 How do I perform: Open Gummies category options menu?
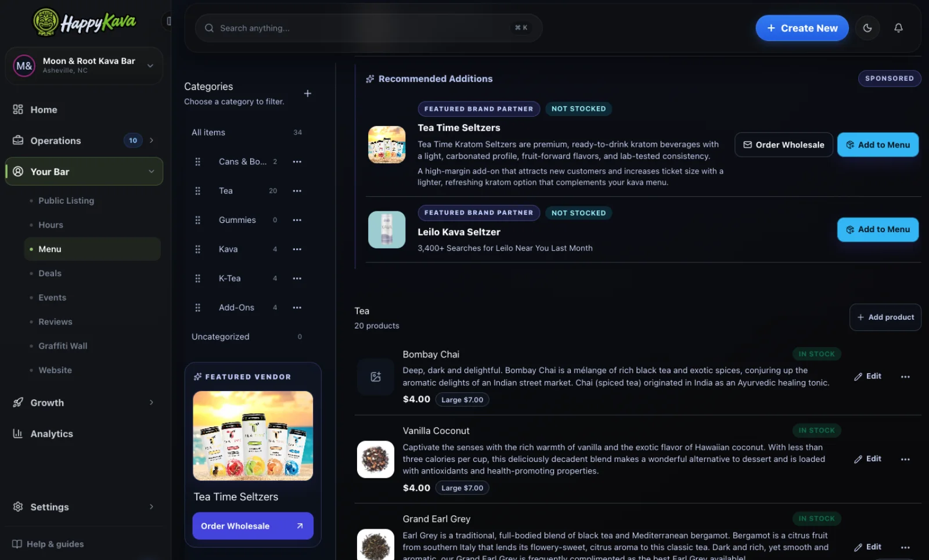pos(297,220)
